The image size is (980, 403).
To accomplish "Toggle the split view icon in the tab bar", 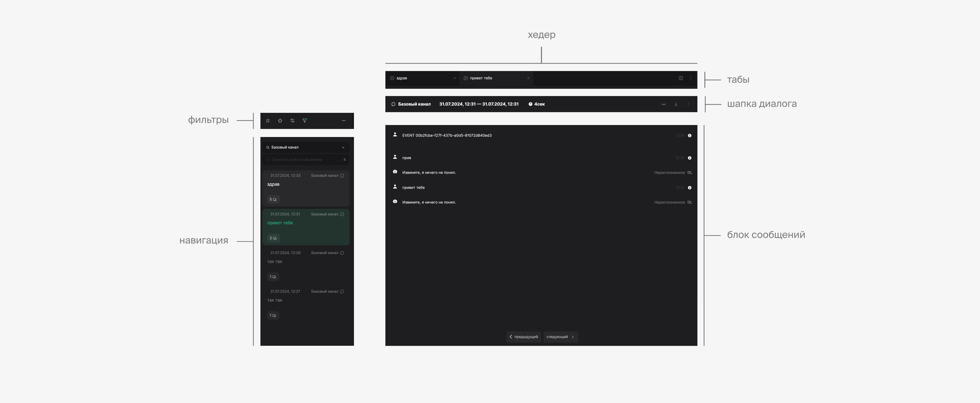I will tap(681, 78).
